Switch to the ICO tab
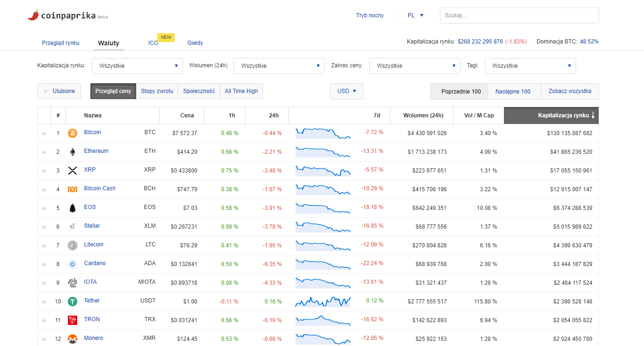This screenshot has height=346, width=644. coord(154,43)
